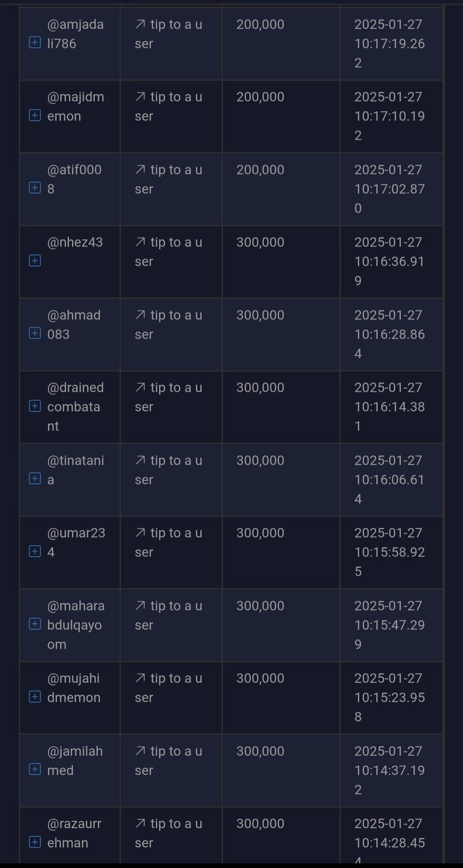
Task: Open the @nhez43 username link
Action: [x=75, y=242]
